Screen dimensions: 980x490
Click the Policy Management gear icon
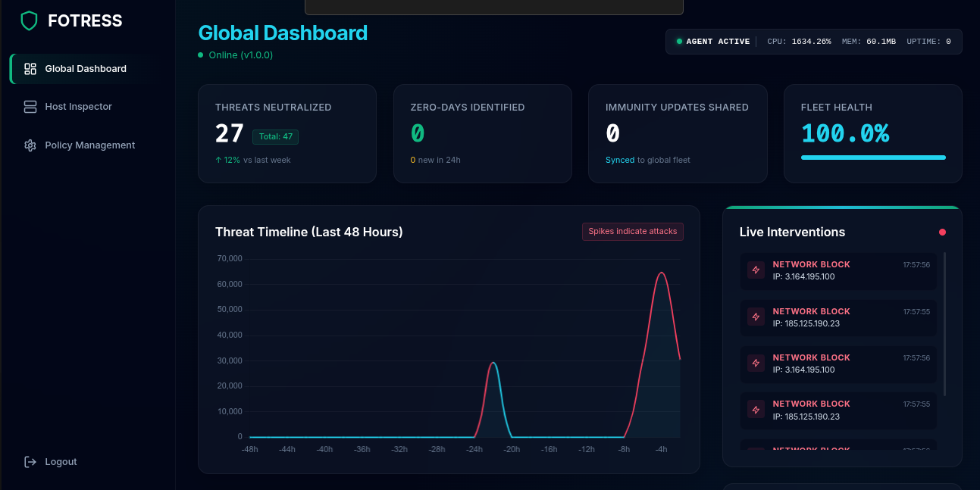[x=30, y=145]
